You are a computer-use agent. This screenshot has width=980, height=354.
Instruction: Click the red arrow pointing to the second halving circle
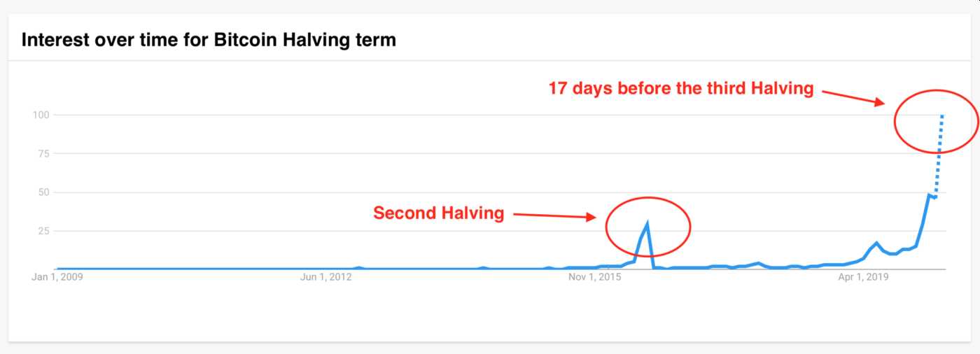click(554, 215)
